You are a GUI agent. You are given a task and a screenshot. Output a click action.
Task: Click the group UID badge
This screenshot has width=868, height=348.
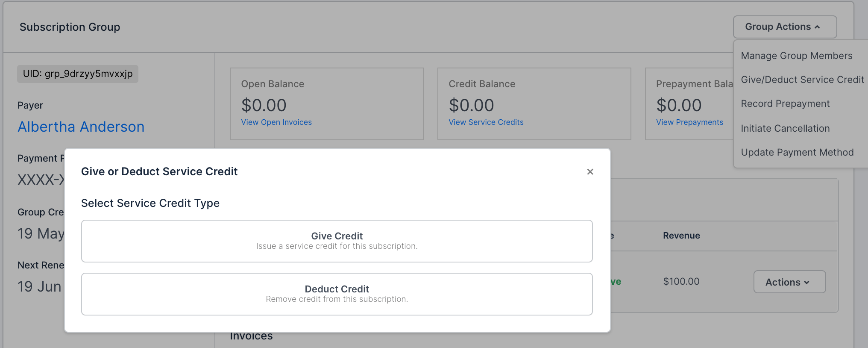pyautogui.click(x=78, y=74)
